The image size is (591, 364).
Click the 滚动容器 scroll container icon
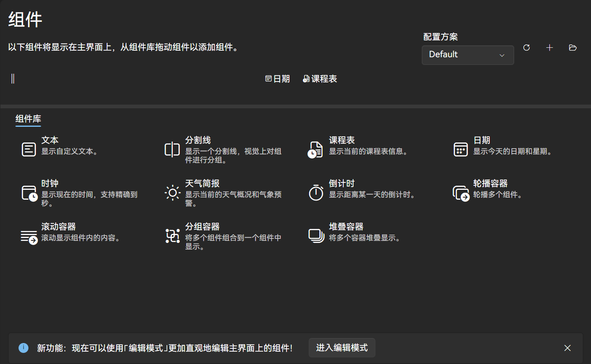[x=28, y=236]
